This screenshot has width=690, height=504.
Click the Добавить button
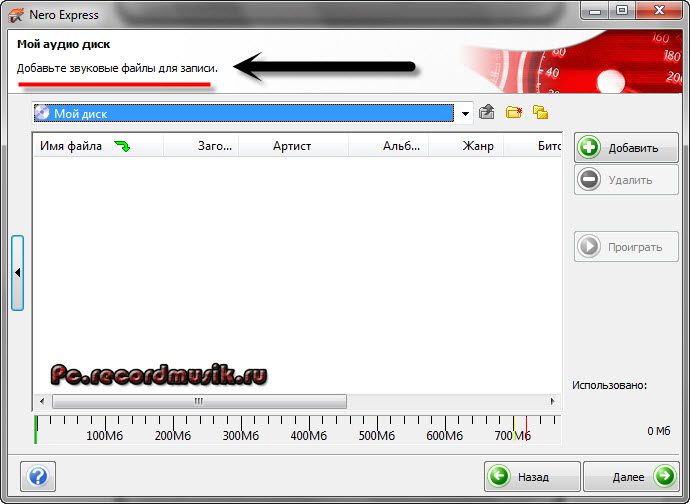pos(626,148)
